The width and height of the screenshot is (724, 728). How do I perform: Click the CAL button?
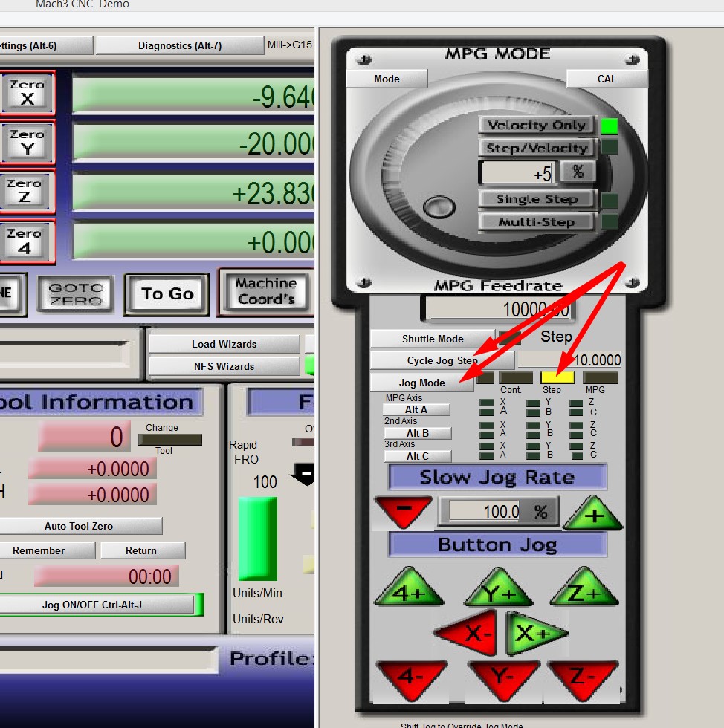pyautogui.click(x=607, y=79)
